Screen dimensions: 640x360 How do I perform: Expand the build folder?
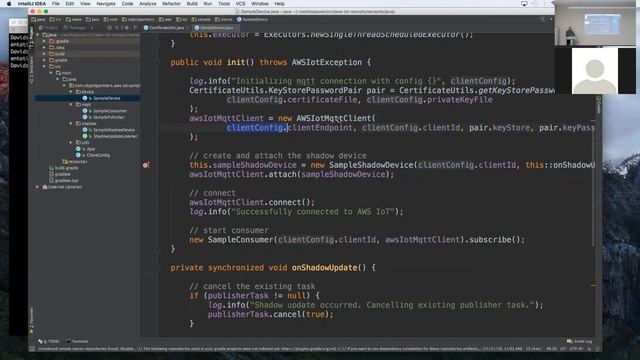point(44,54)
